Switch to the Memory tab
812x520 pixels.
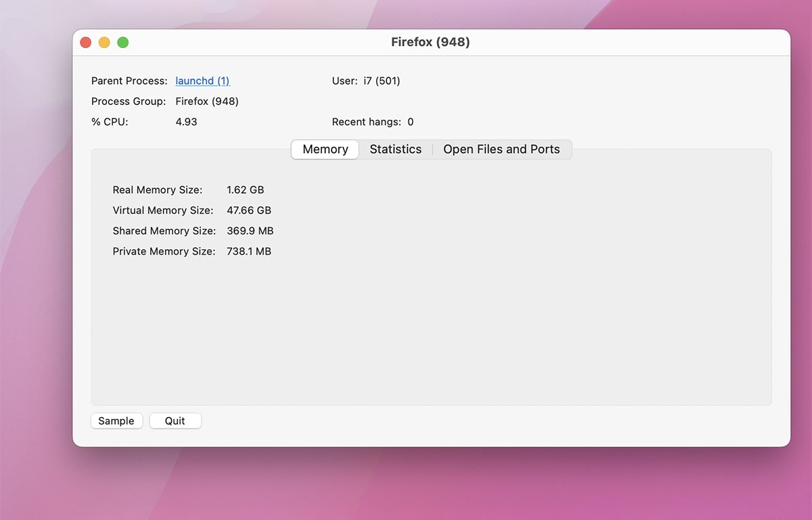tap(325, 150)
